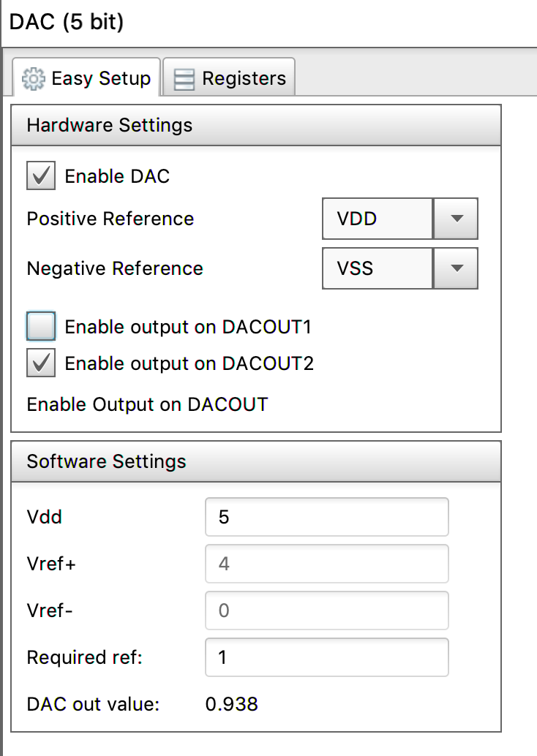Focus the Required ref input field
Viewport: 537px width, 756px height.
326,657
